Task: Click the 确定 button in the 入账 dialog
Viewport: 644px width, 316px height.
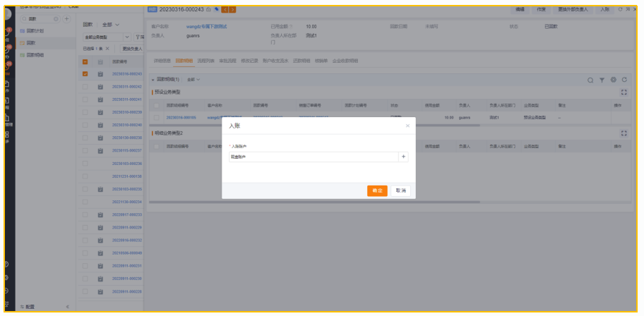Action: point(377,191)
